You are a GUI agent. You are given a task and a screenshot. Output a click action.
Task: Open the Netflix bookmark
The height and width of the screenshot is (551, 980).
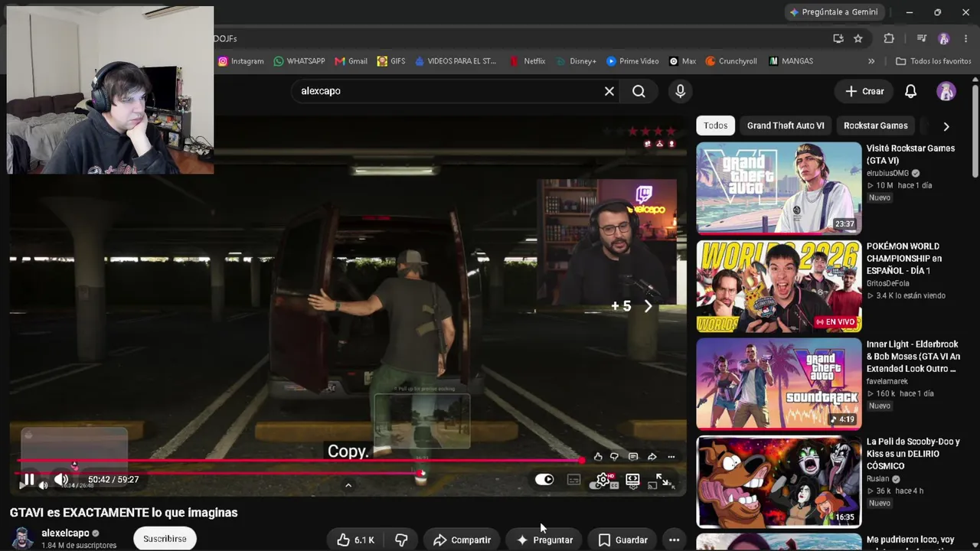(528, 61)
